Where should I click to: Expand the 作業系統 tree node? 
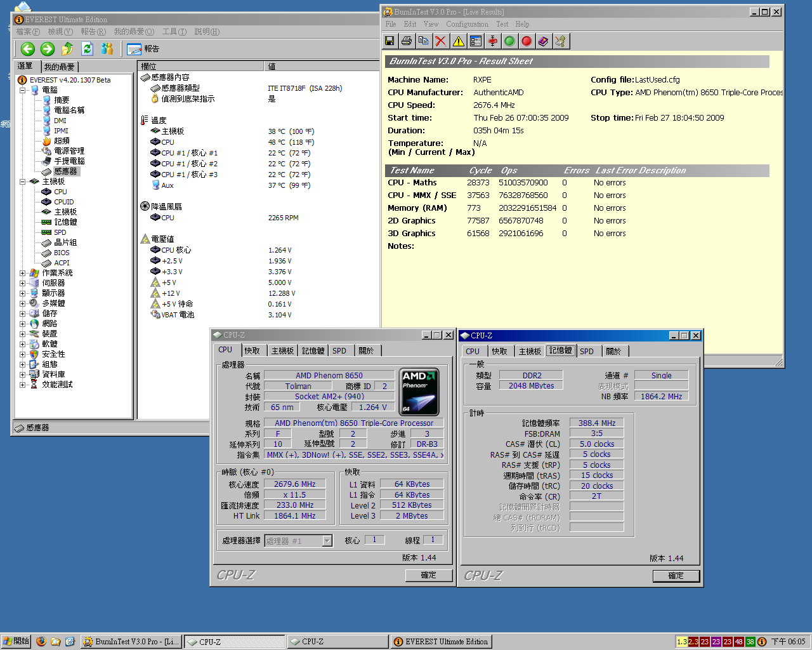click(23, 273)
